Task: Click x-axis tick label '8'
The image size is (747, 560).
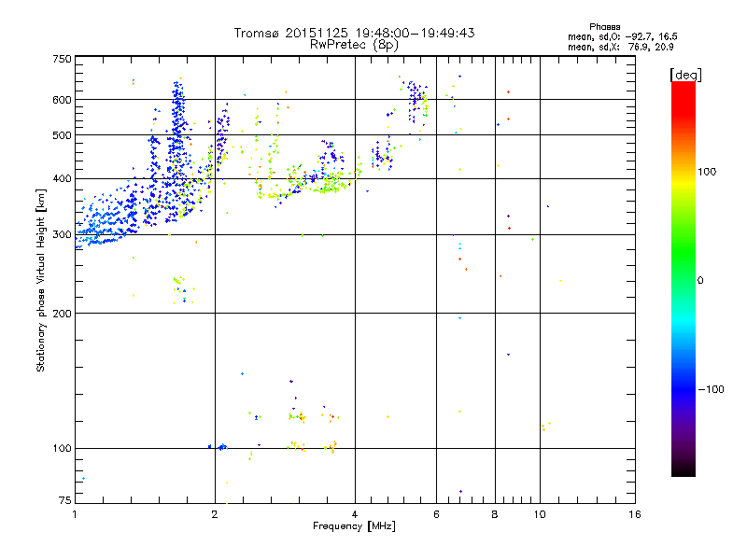Action: [x=495, y=514]
